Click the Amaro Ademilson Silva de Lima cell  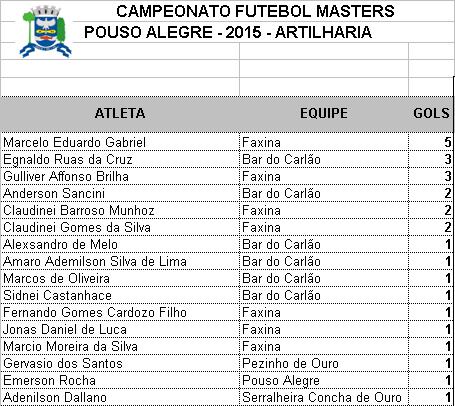pyautogui.click(x=120, y=261)
